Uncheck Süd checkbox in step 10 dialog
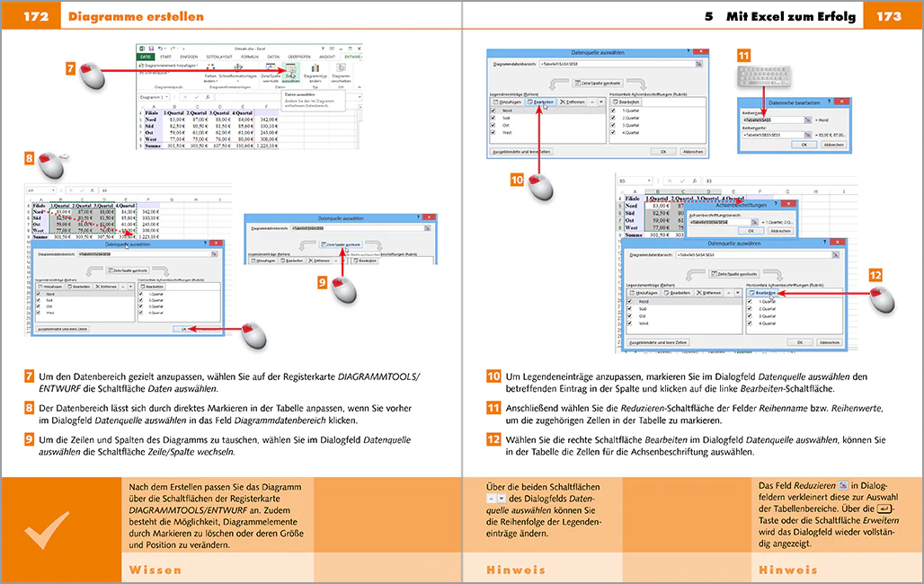Screen dimensions: 924x584 tap(493, 118)
